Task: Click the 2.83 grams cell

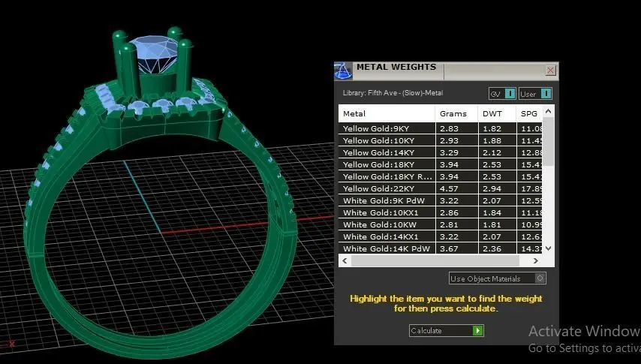Action: [x=456, y=128]
